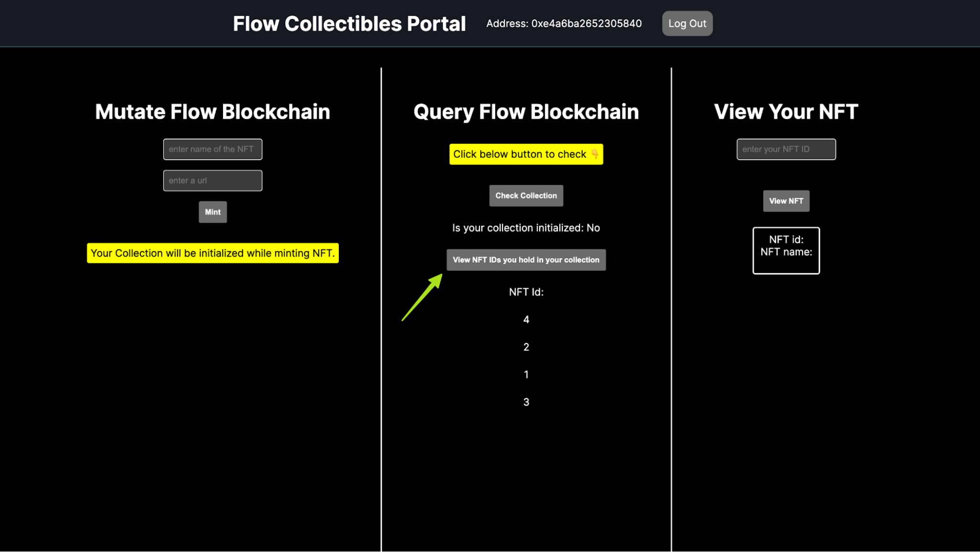
Task: Click the Log Out button
Action: tap(687, 23)
